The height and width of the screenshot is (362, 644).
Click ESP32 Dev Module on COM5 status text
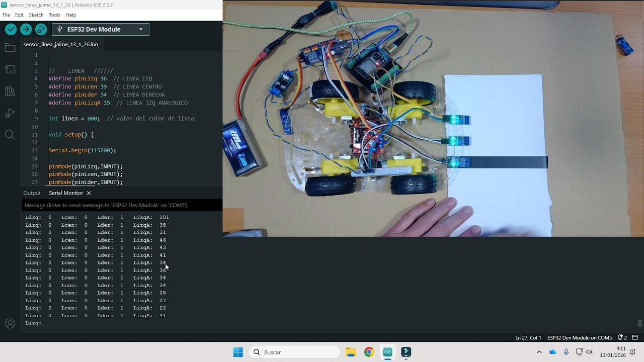pyautogui.click(x=580, y=338)
